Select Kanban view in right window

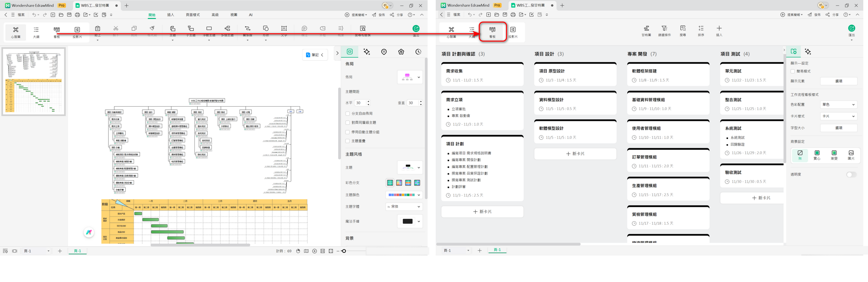tap(492, 32)
